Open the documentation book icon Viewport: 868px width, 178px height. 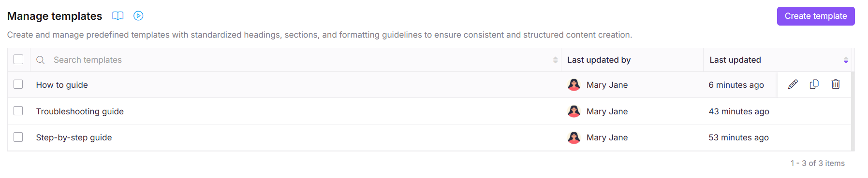[118, 16]
